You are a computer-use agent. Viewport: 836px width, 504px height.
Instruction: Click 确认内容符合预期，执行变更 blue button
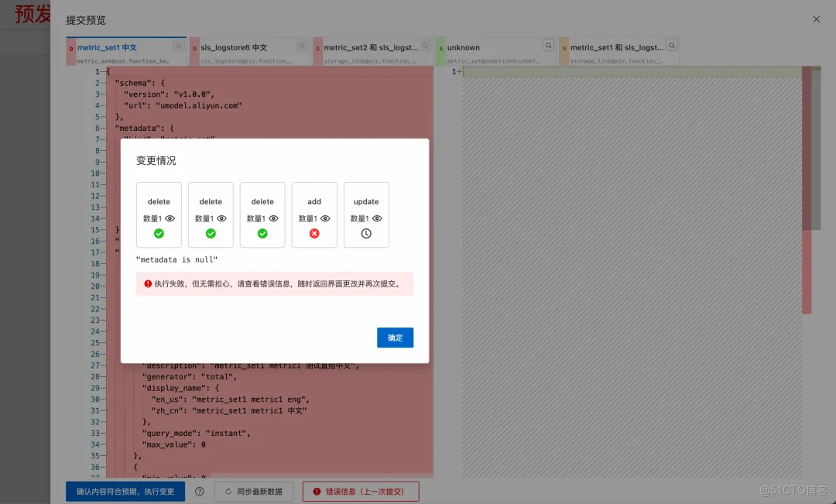pyautogui.click(x=125, y=491)
